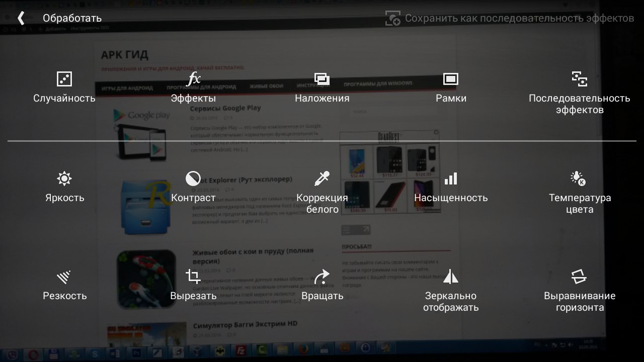Tap the Эффекты text label

click(x=193, y=98)
